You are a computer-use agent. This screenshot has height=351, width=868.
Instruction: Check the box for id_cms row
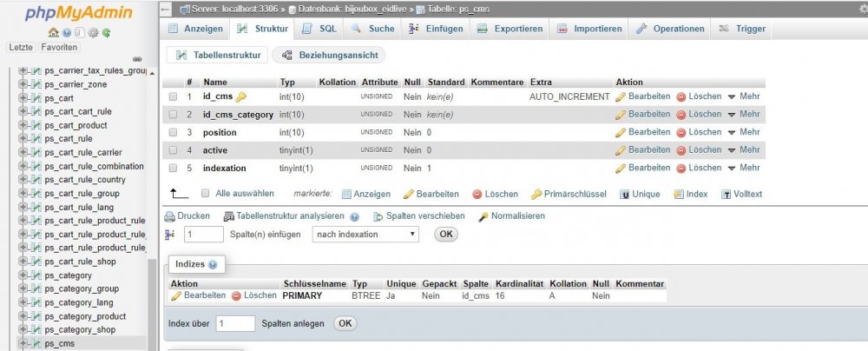click(x=173, y=96)
